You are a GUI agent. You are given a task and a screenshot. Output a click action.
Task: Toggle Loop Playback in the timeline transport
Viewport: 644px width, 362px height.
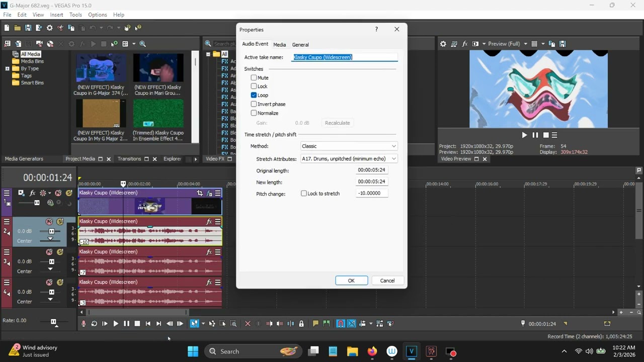[94, 324]
